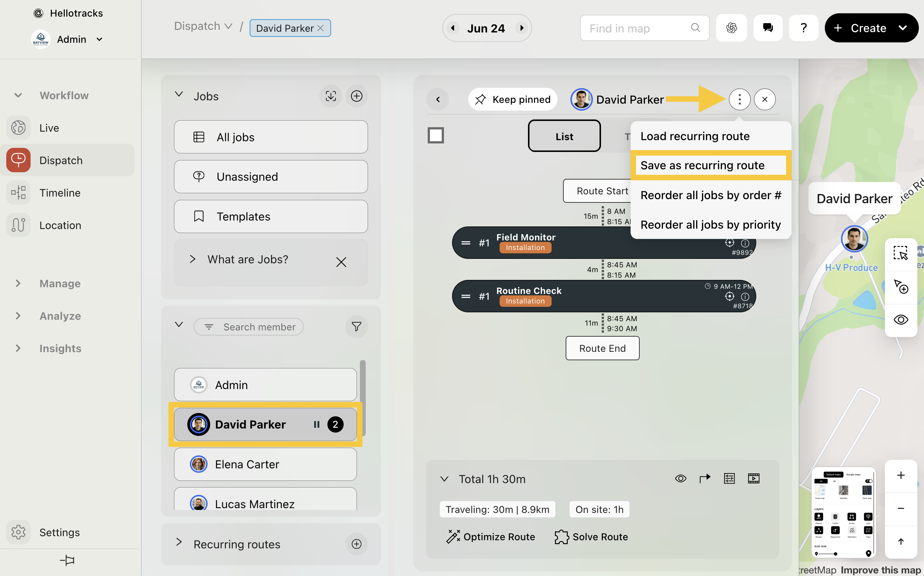This screenshot has width=924, height=576.
Task: Collapse the Workflow section
Action: (18, 95)
